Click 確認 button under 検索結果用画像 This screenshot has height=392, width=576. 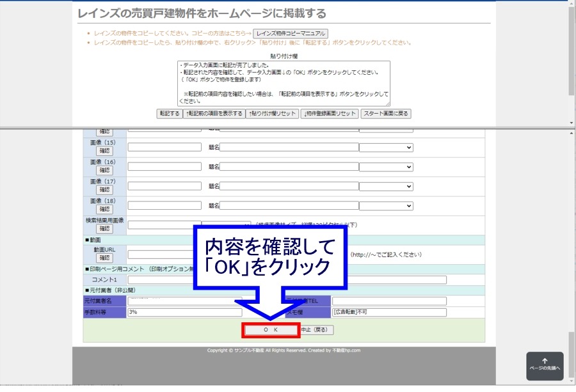coord(104,229)
